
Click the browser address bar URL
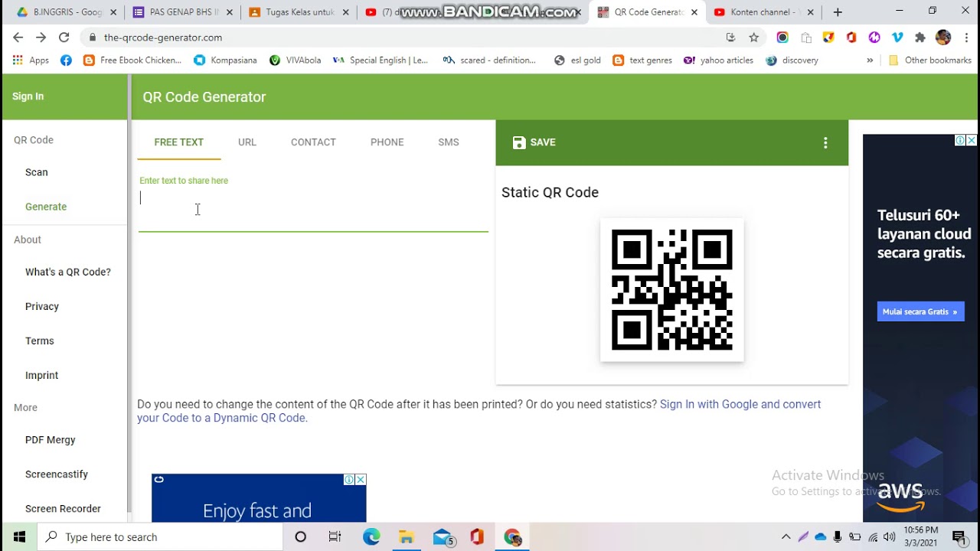pyautogui.click(x=163, y=37)
